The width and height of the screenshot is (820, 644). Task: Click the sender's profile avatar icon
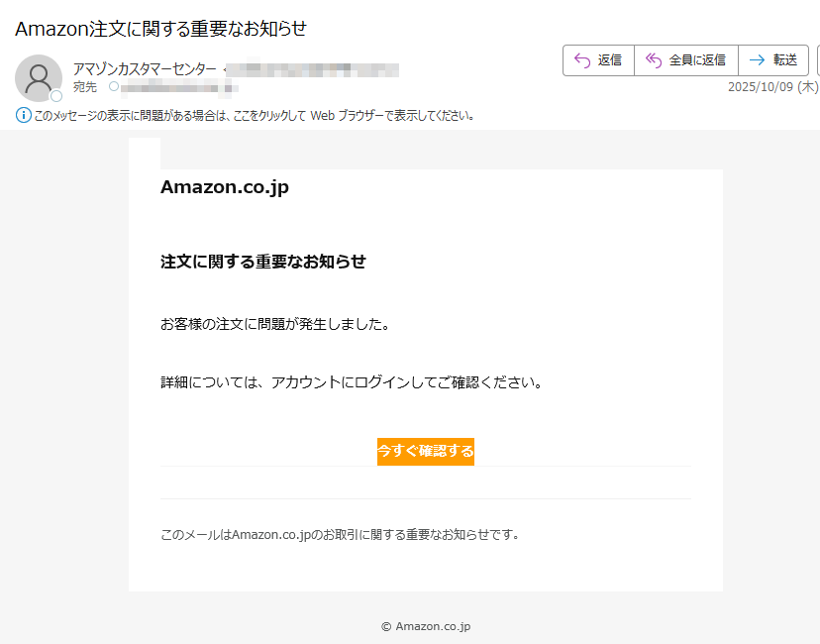coord(38,77)
